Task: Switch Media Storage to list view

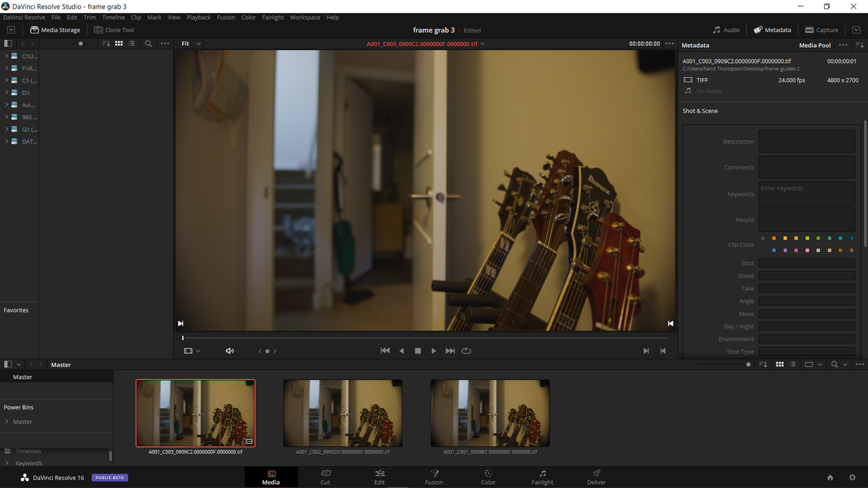Action: coord(132,43)
